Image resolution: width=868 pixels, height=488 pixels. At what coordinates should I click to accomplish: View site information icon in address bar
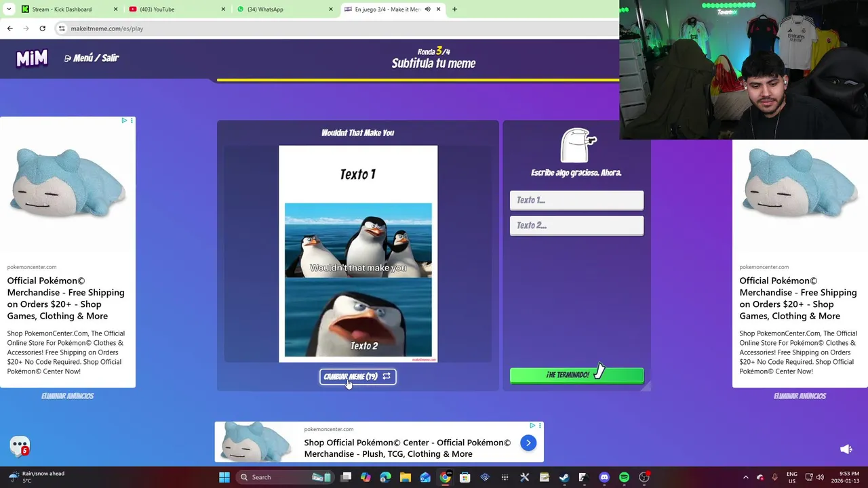(x=62, y=28)
